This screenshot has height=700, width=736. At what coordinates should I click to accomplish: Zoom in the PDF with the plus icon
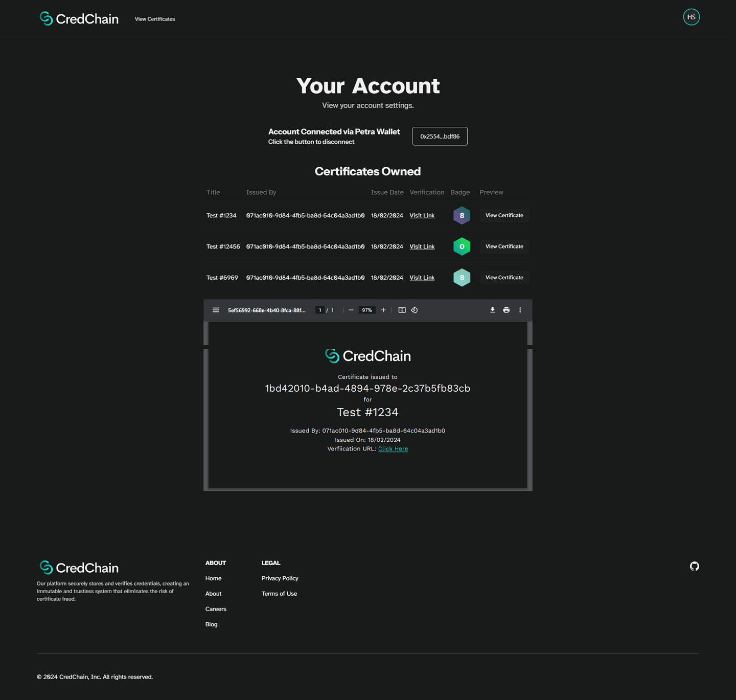(383, 310)
